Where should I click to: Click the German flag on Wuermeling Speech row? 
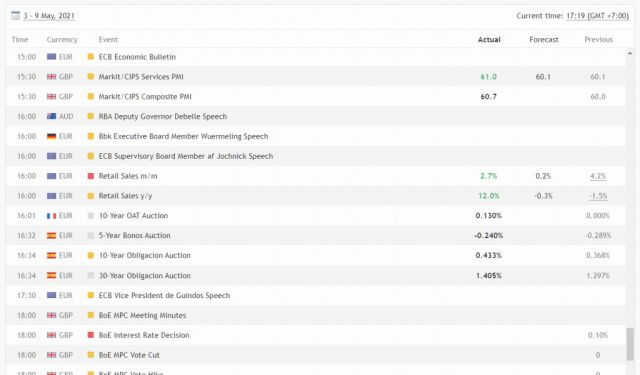pos(51,137)
